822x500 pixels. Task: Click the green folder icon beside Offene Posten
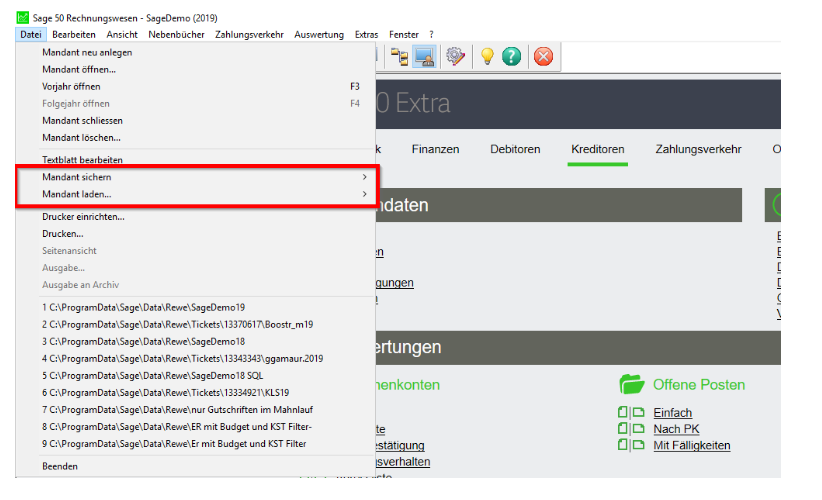tap(632, 384)
